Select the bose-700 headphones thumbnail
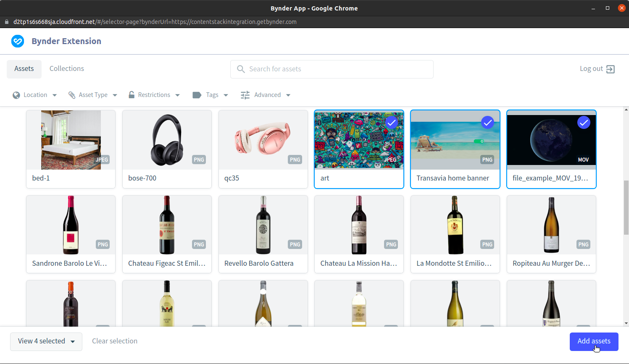Viewport: 629px width, 364px height. (167, 140)
